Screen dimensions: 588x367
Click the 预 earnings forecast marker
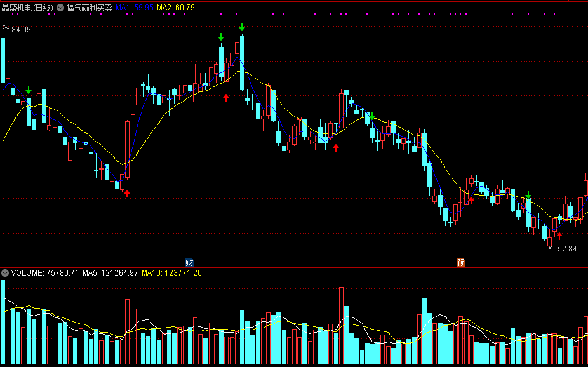460,262
